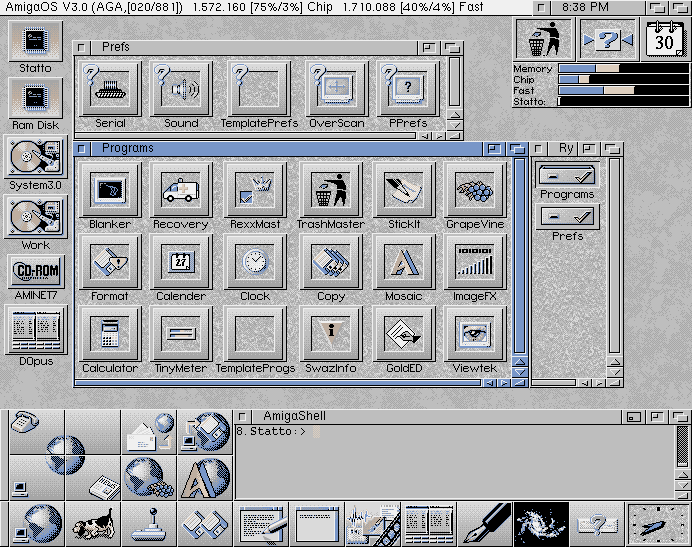Click the AmigaShell prompt input area
The height and width of the screenshot is (547, 692).
tap(316, 432)
